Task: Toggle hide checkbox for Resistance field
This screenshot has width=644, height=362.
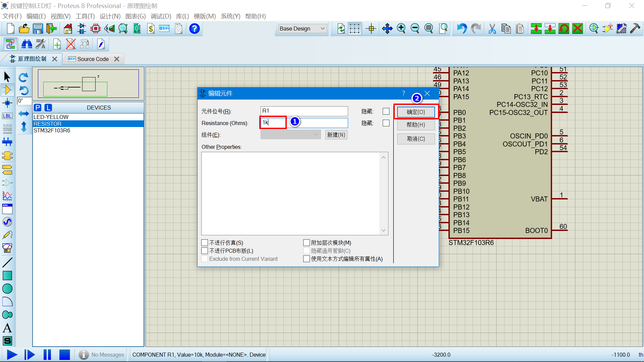Action: coord(386,123)
